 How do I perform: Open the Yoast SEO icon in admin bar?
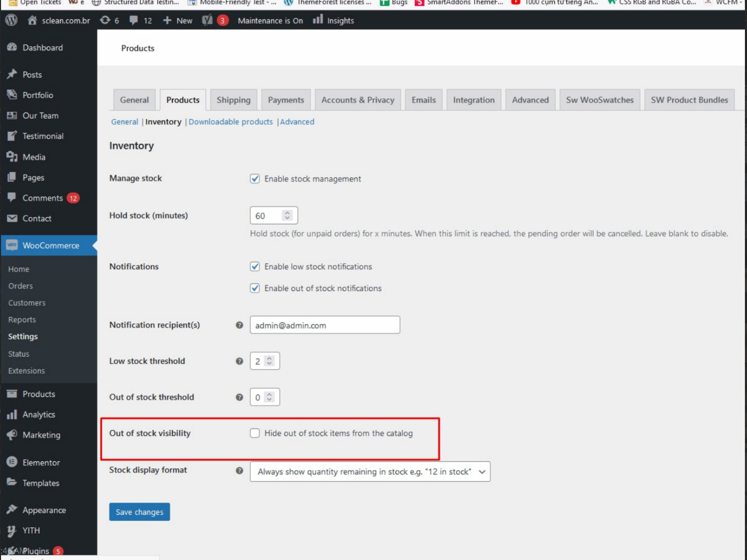[x=207, y=20]
